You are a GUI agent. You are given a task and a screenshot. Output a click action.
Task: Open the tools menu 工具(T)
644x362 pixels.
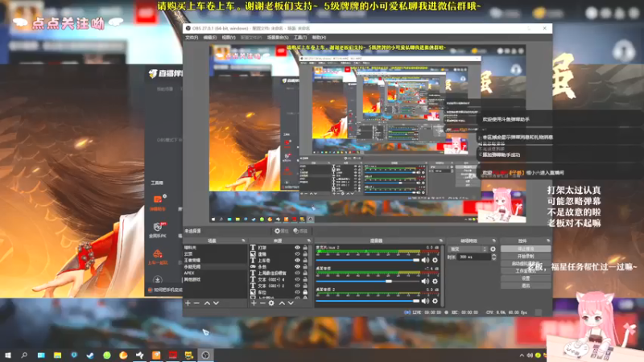click(300, 38)
